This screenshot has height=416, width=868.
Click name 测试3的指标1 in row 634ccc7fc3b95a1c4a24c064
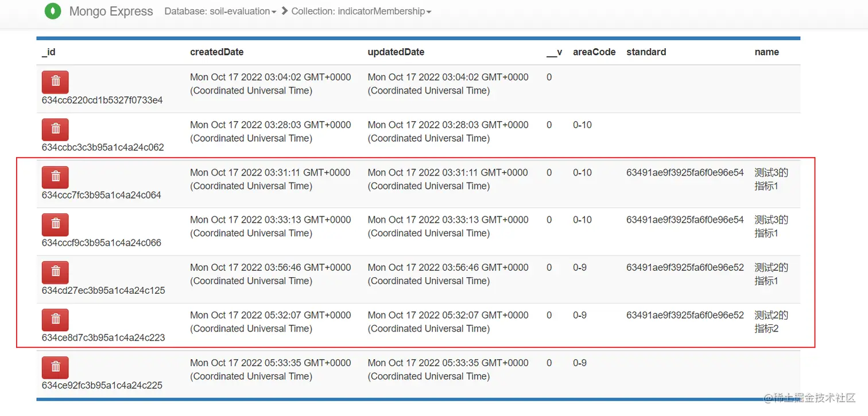772,179
